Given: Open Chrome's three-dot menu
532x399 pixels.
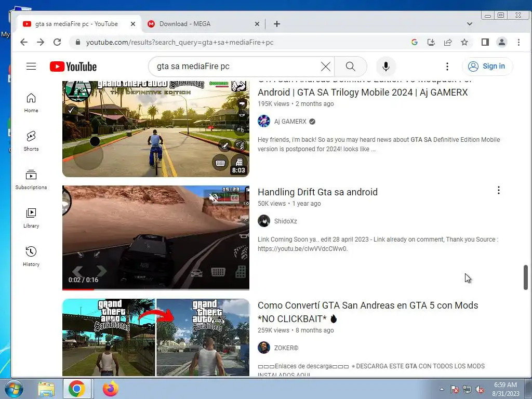Looking at the screenshot, I should tap(518, 42).
